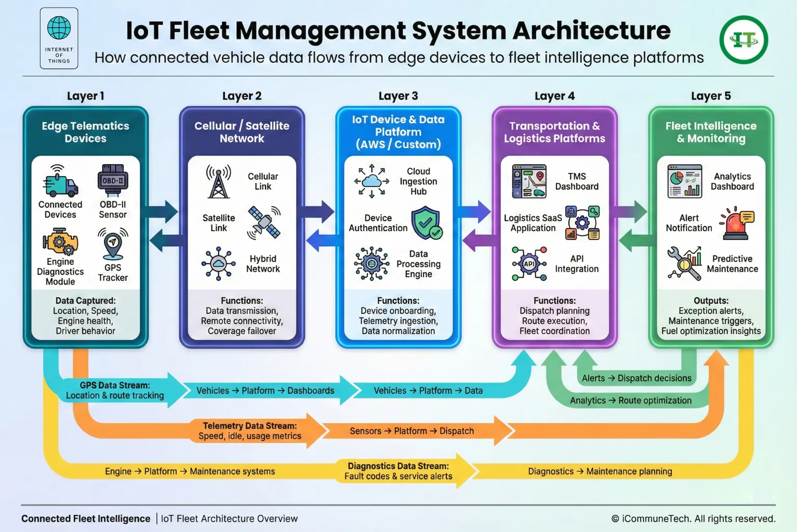Click the GPS Tracker pin icon

tap(113, 244)
